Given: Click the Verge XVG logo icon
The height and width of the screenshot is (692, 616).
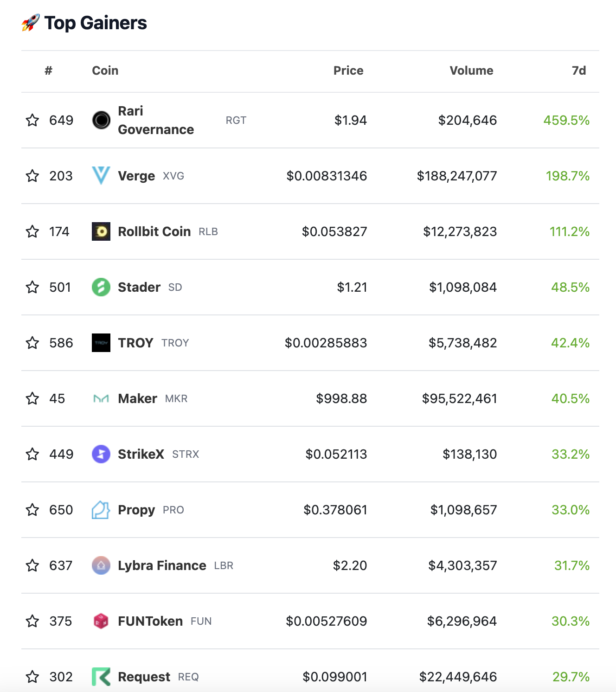Looking at the screenshot, I should click(x=101, y=176).
